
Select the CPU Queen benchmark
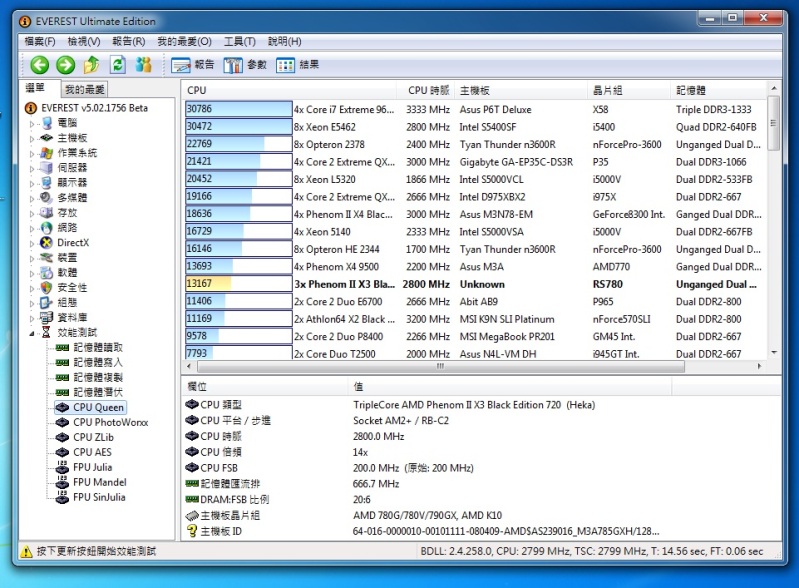click(98, 408)
